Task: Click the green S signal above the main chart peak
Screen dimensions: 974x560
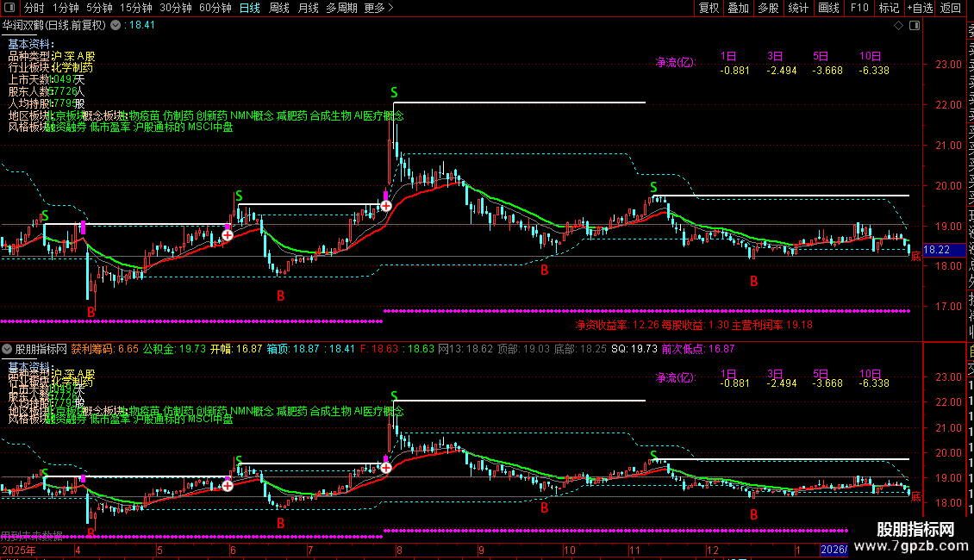Action: (x=394, y=92)
